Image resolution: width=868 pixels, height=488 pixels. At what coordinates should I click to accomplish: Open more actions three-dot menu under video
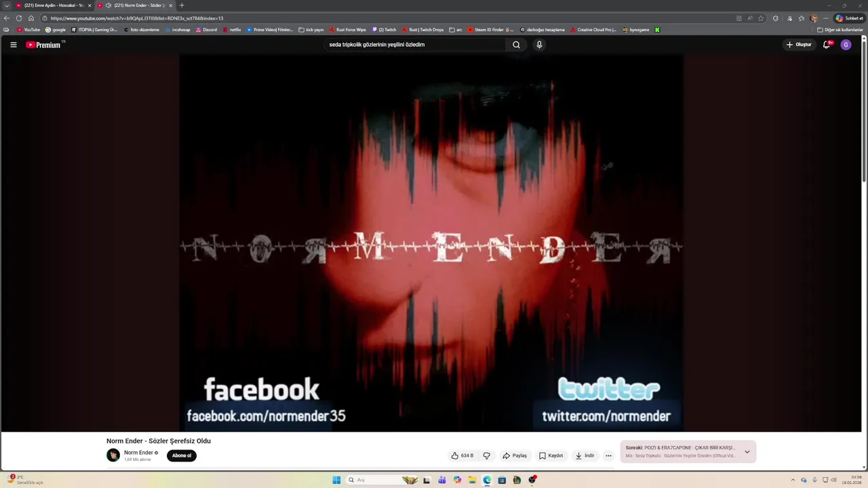point(608,455)
